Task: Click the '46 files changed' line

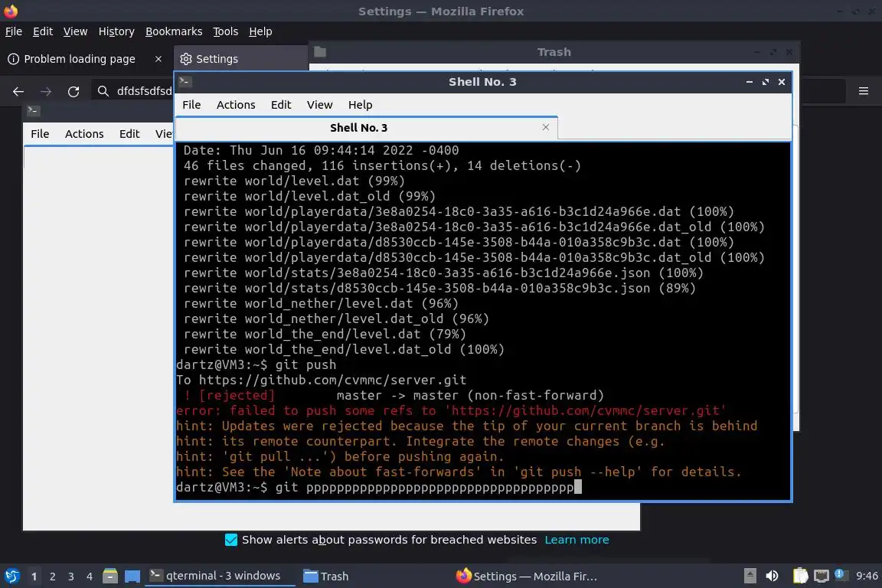Action: coord(382,166)
